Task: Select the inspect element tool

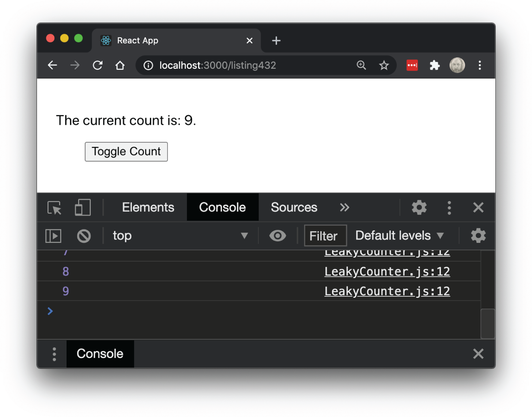Action: point(54,208)
